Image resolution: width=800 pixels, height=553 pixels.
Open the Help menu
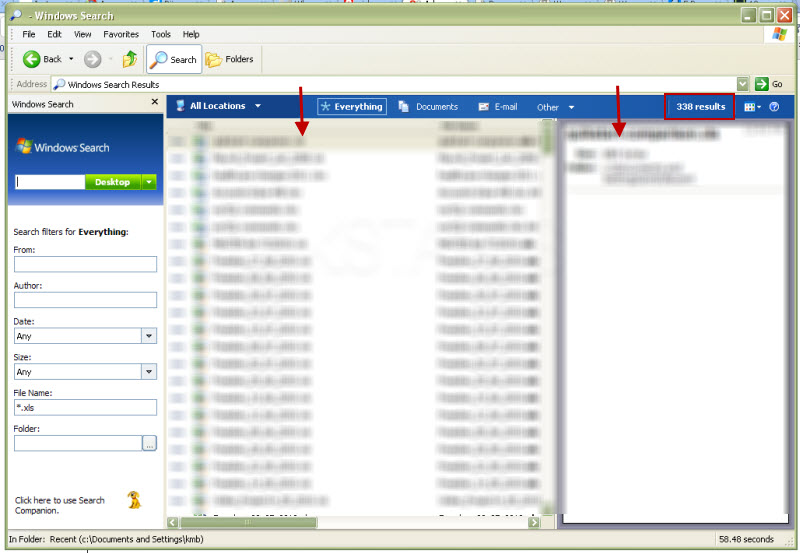click(x=191, y=34)
